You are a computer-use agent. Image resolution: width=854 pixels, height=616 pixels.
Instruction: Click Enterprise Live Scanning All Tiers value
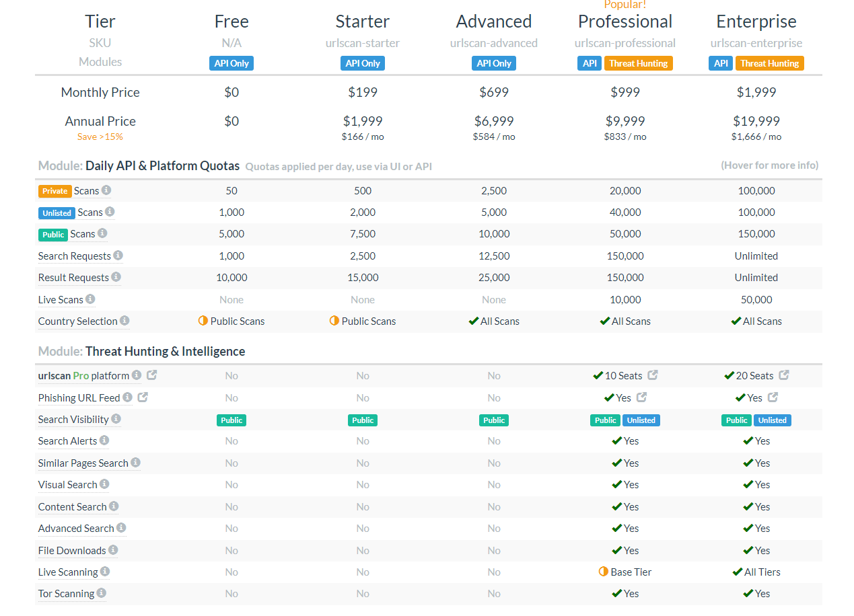point(756,572)
